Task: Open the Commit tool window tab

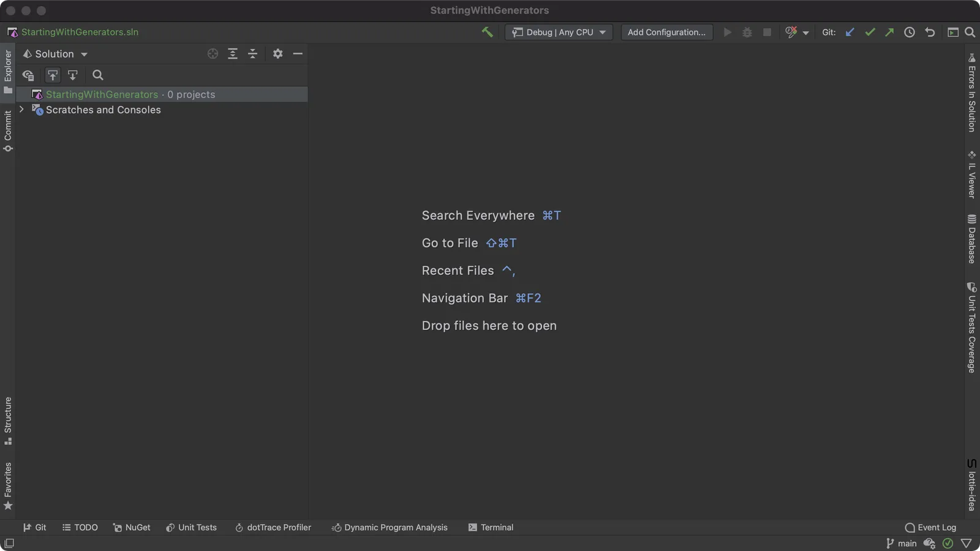Action: pos(8,130)
